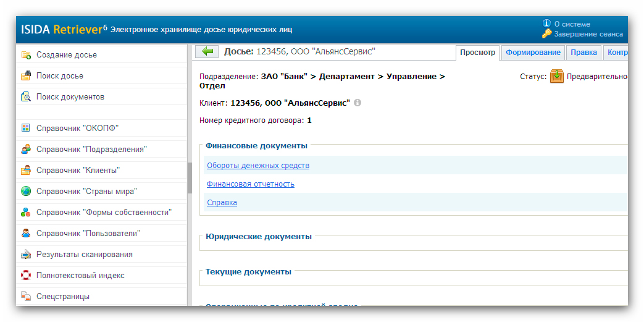Switch to the partially visible Контр tab
This screenshot has width=644, height=322.
point(615,53)
